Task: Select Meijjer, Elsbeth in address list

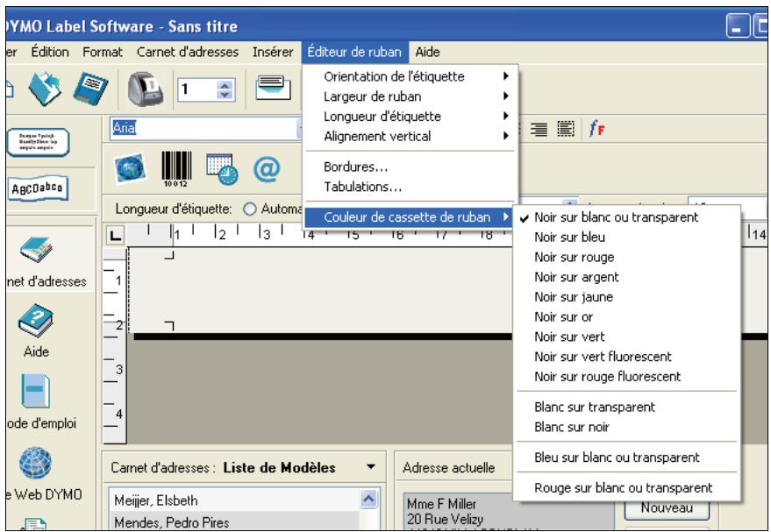Action: 234,500
